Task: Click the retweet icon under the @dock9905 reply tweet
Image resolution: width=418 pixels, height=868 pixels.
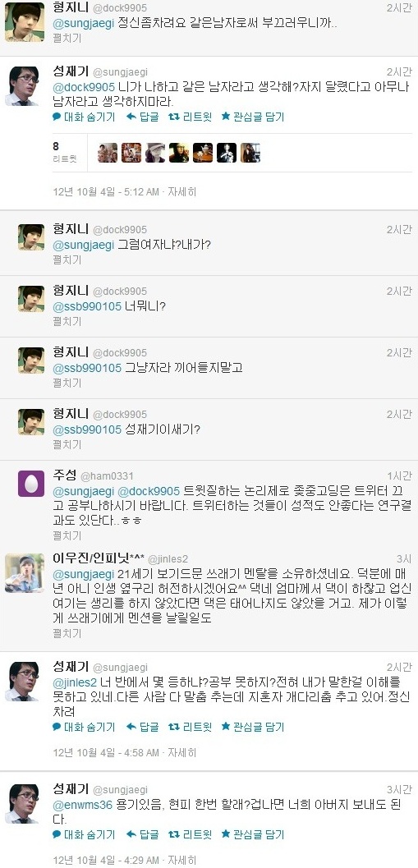Action: (173, 117)
